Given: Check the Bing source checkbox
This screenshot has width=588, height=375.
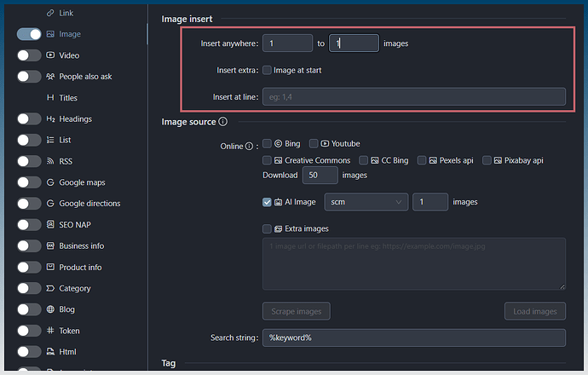Looking at the screenshot, I should point(267,144).
